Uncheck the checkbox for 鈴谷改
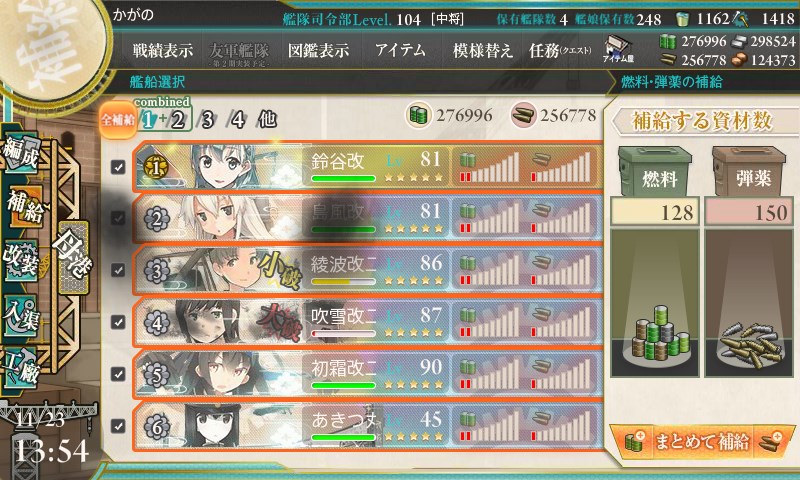 point(118,167)
